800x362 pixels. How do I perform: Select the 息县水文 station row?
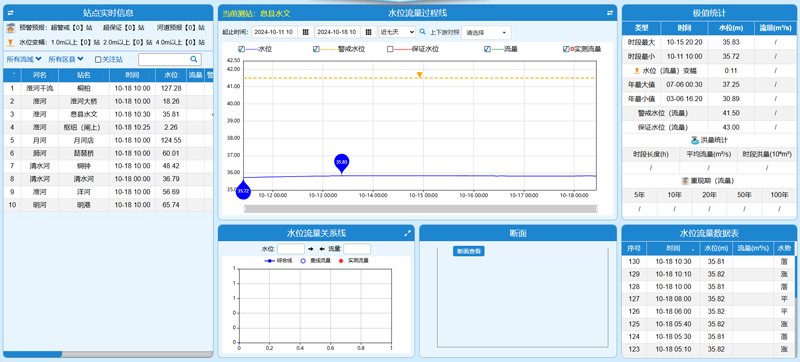108,115
